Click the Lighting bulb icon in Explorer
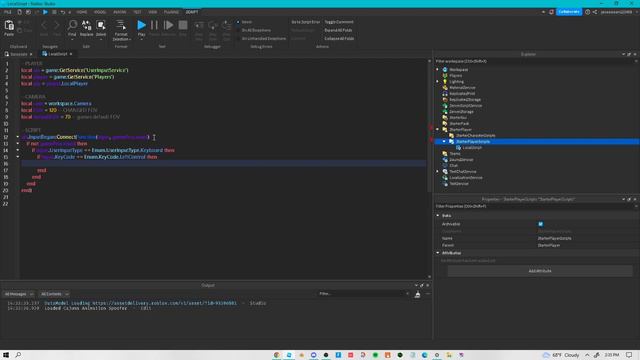 [x=445, y=82]
